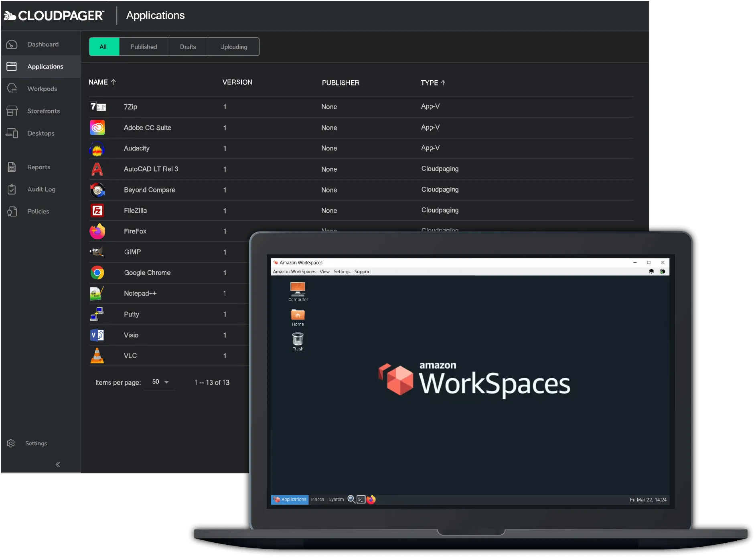Open the Settings gear icon
756x558 pixels.
[x=11, y=443]
